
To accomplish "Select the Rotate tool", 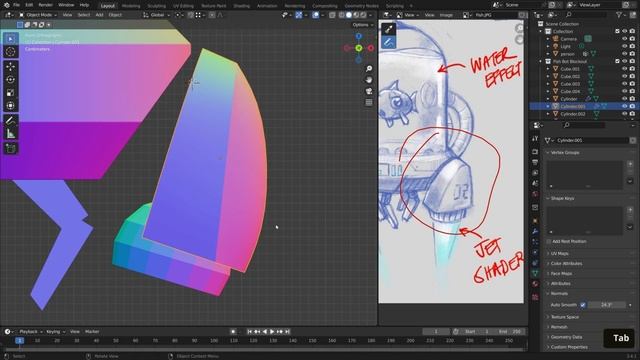I will coord(10,80).
